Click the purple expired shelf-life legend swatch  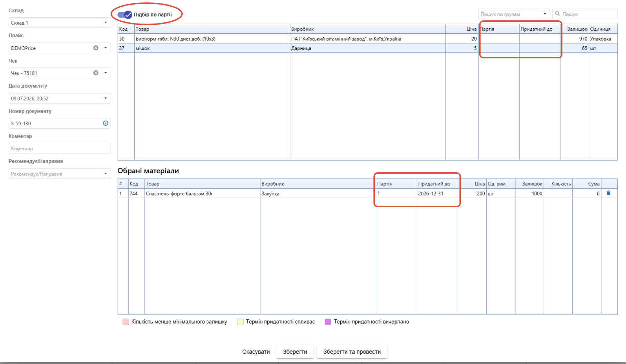(x=328, y=322)
